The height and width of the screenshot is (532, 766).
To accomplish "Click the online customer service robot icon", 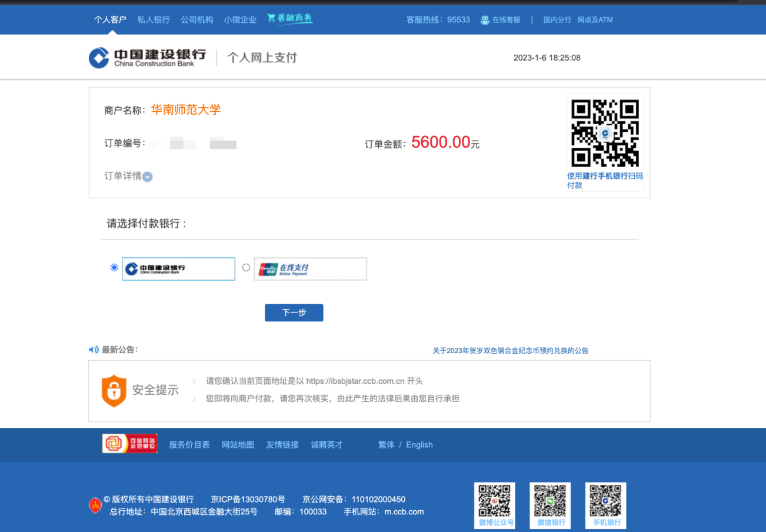I will tap(485, 20).
